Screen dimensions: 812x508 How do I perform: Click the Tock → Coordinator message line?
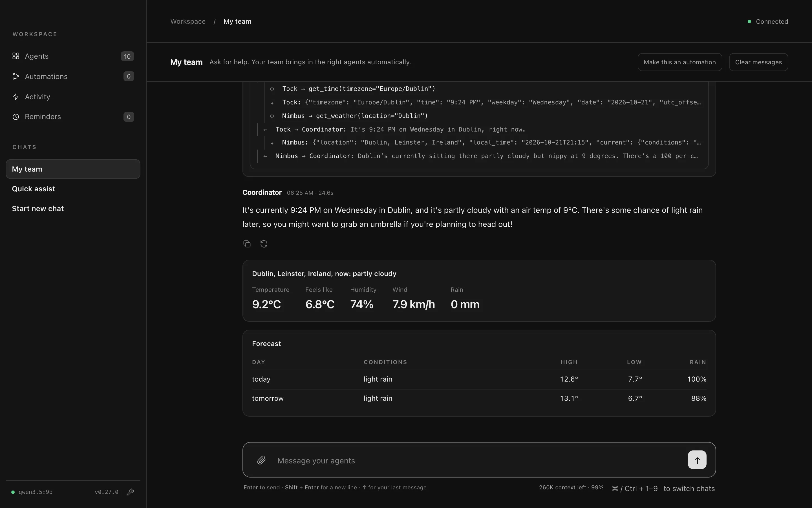click(x=400, y=129)
